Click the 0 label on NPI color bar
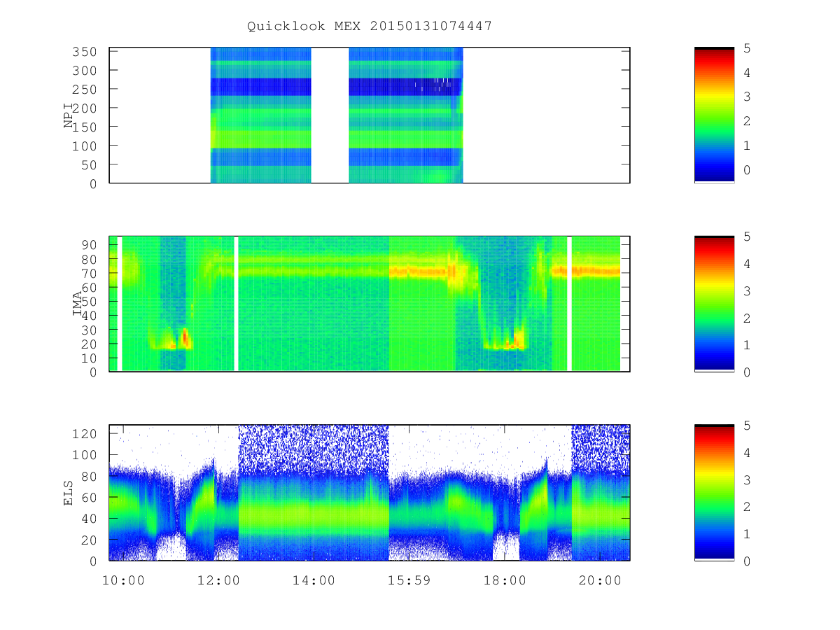The image size is (840, 630). click(x=748, y=170)
